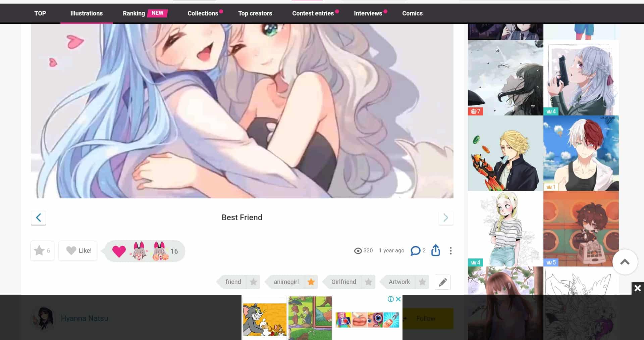
Task: Unfavorite the animegirl tag star
Action: (x=311, y=282)
